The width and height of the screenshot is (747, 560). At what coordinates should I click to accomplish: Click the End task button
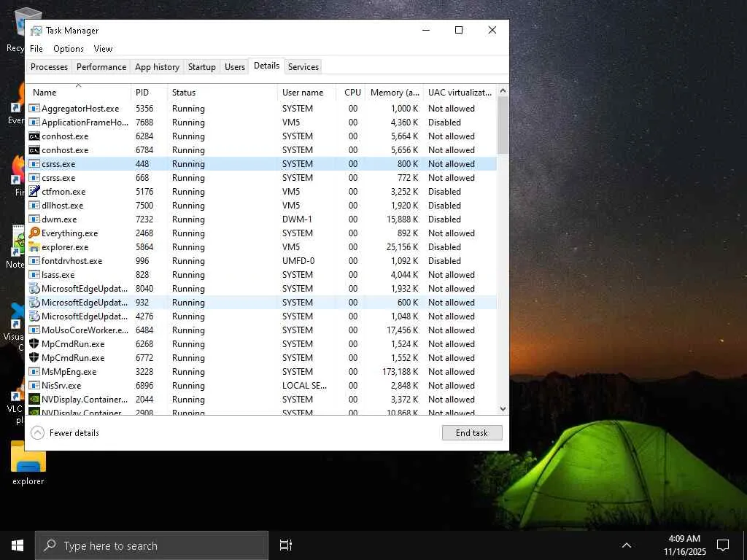pos(472,433)
